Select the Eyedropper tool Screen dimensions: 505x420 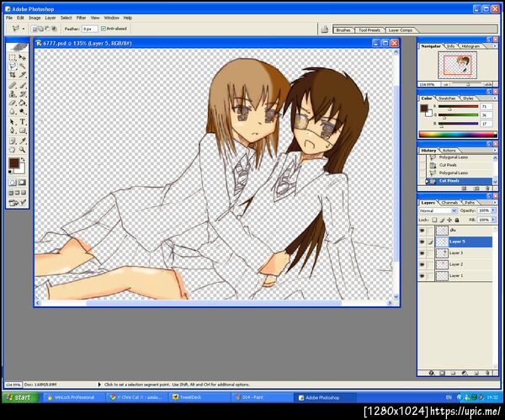22,141
